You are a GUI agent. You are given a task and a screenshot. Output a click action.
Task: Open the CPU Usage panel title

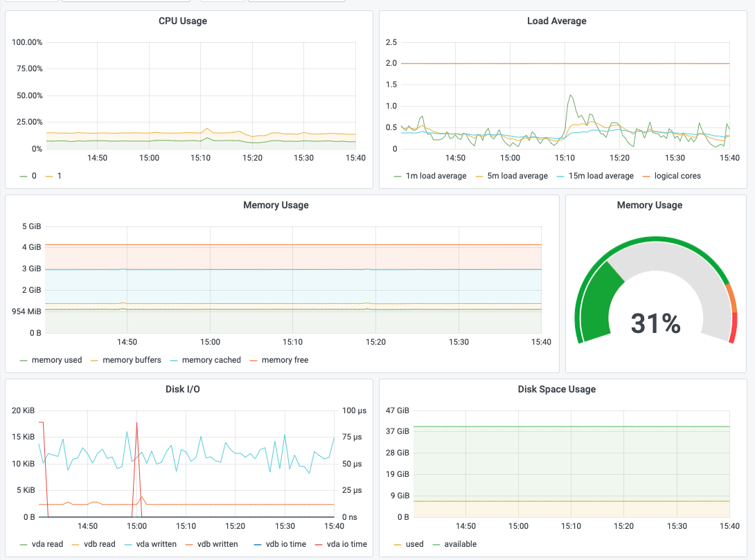pyautogui.click(x=182, y=21)
